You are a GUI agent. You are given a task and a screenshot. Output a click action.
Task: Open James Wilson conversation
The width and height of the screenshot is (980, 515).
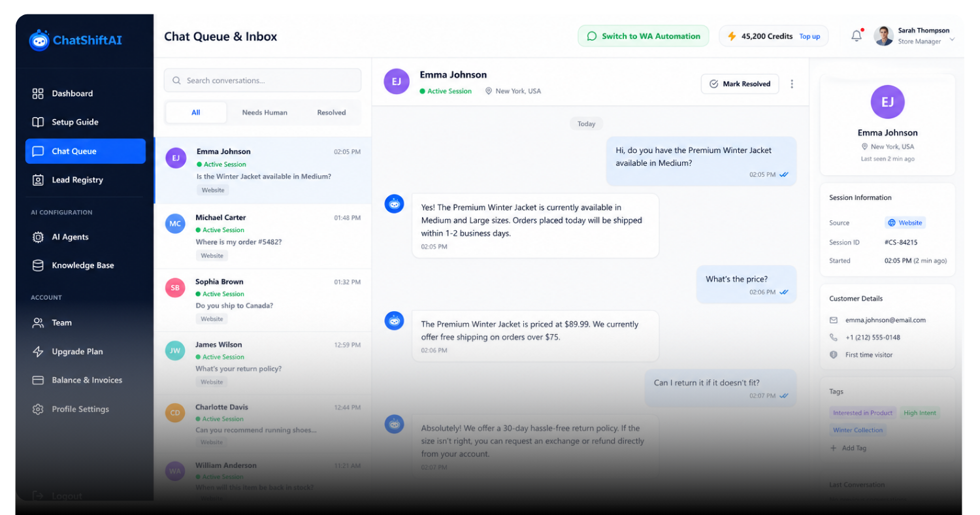pos(263,363)
